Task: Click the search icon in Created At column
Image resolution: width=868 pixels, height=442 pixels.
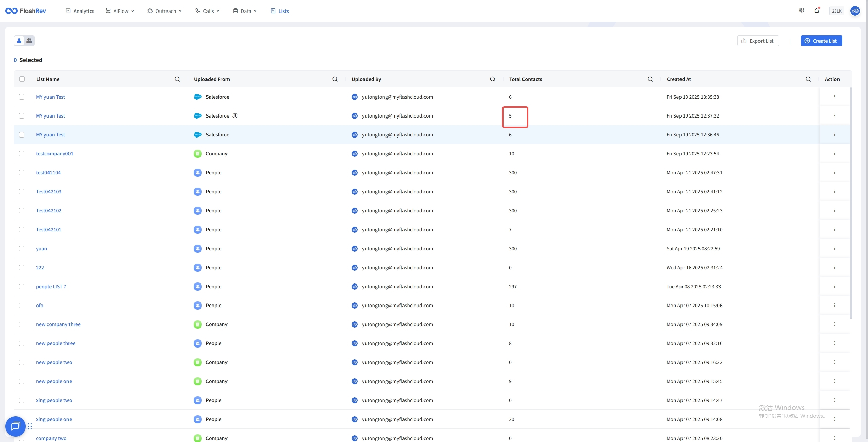Action: pyautogui.click(x=808, y=79)
